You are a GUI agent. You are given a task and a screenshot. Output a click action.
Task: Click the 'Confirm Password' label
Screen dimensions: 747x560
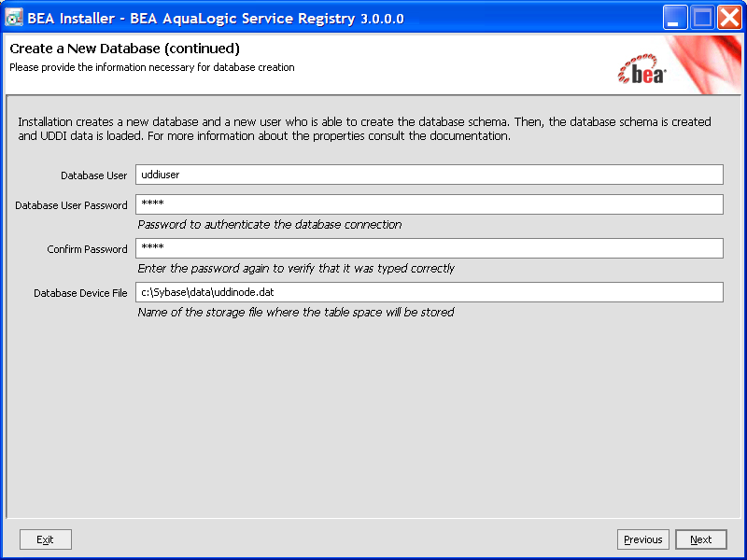pyautogui.click(x=87, y=249)
